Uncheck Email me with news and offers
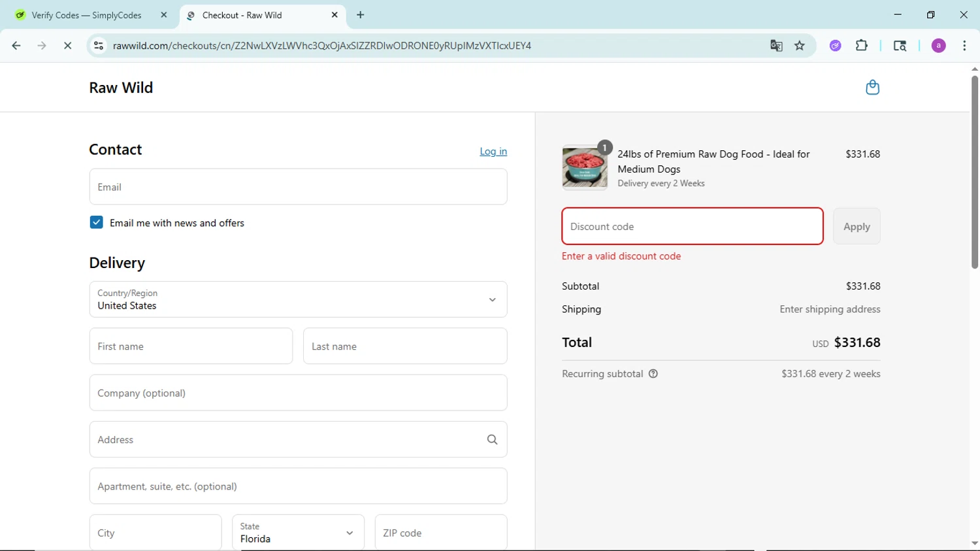 point(96,222)
